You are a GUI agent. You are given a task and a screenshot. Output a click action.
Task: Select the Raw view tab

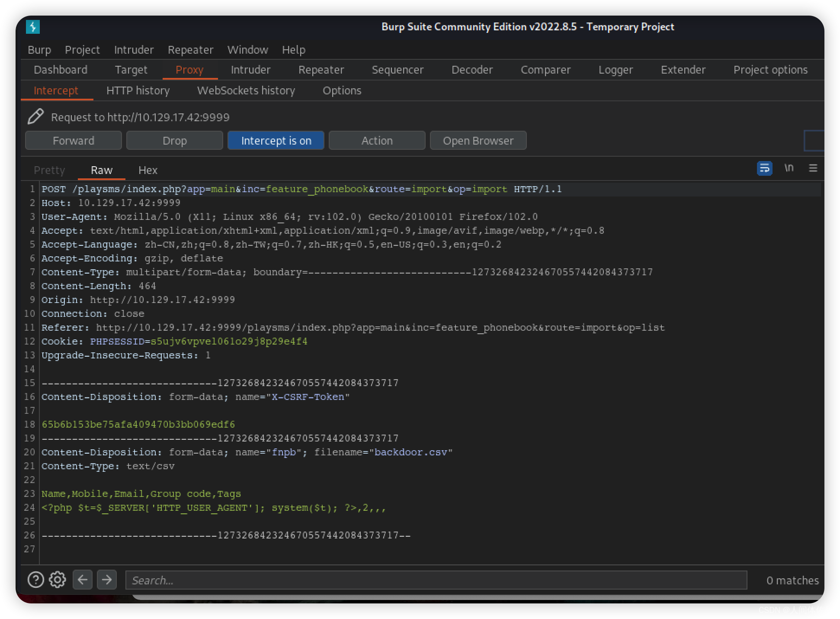click(x=102, y=170)
